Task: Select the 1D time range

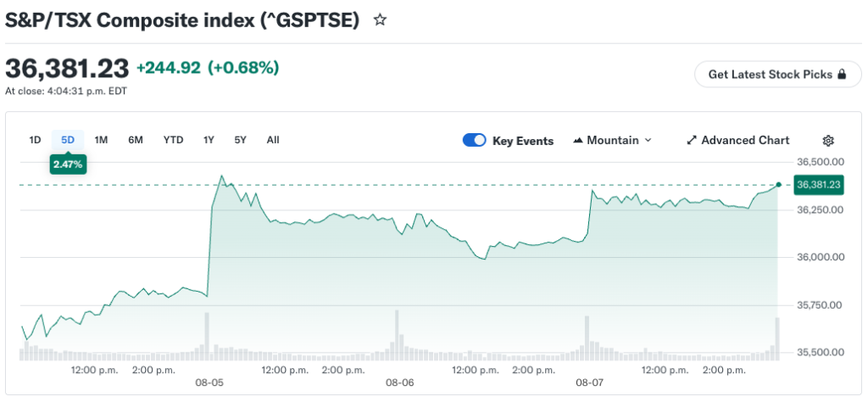Action: [x=35, y=140]
